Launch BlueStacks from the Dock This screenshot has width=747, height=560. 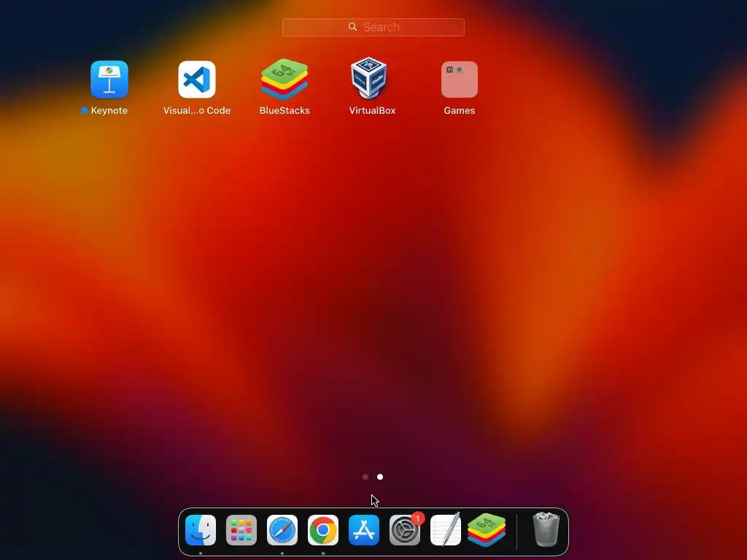(x=487, y=530)
